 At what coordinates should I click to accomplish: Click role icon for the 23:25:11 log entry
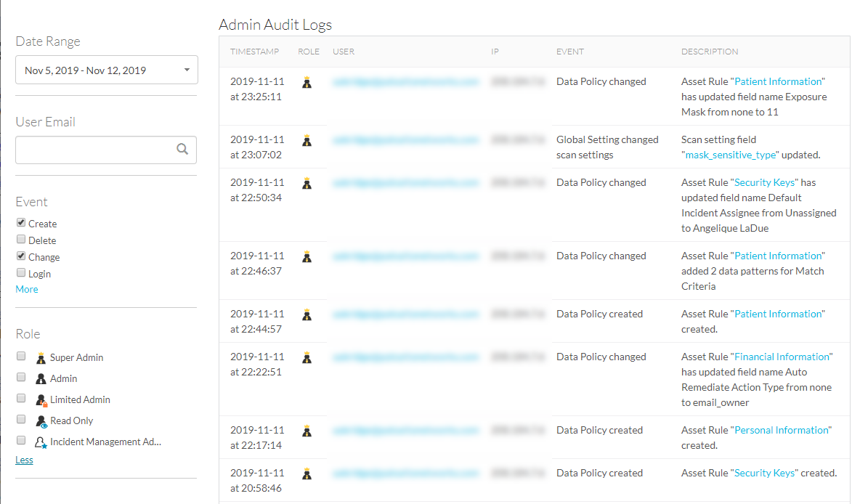pyautogui.click(x=307, y=83)
